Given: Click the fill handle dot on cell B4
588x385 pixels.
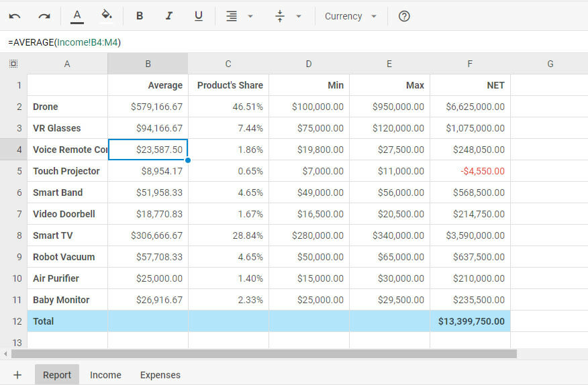Looking at the screenshot, I should 188,160.
